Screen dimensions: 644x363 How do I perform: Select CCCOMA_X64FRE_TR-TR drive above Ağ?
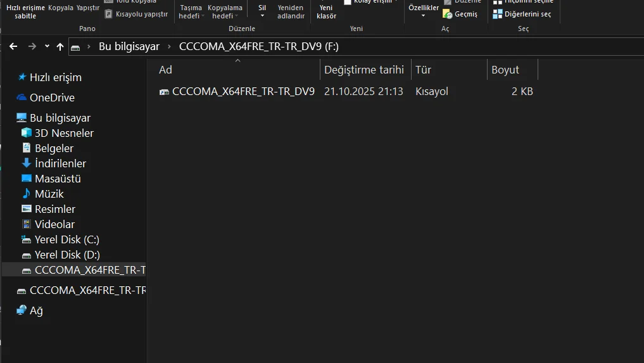coord(87,290)
